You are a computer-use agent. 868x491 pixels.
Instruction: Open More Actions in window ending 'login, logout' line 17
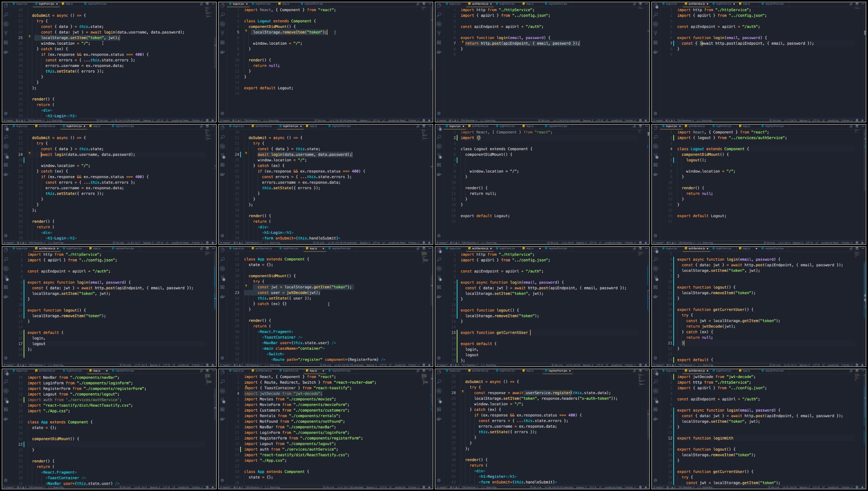(213, 249)
